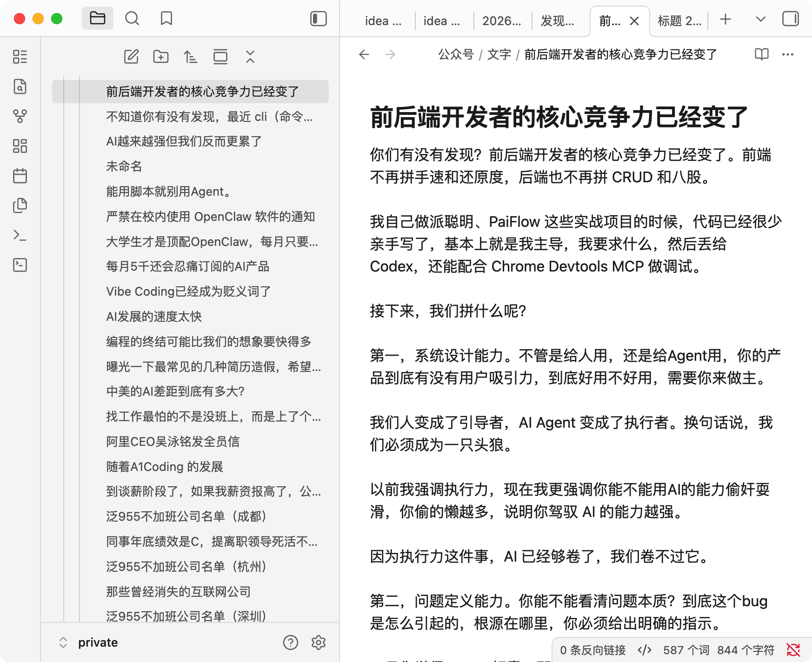Open the bookmarks panel
Screen dimensions: 812x662
coord(166,19)
